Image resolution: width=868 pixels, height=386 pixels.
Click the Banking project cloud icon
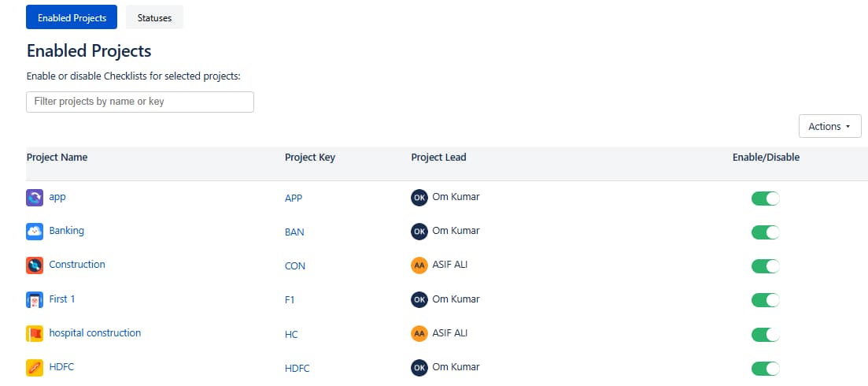(35, 232)
